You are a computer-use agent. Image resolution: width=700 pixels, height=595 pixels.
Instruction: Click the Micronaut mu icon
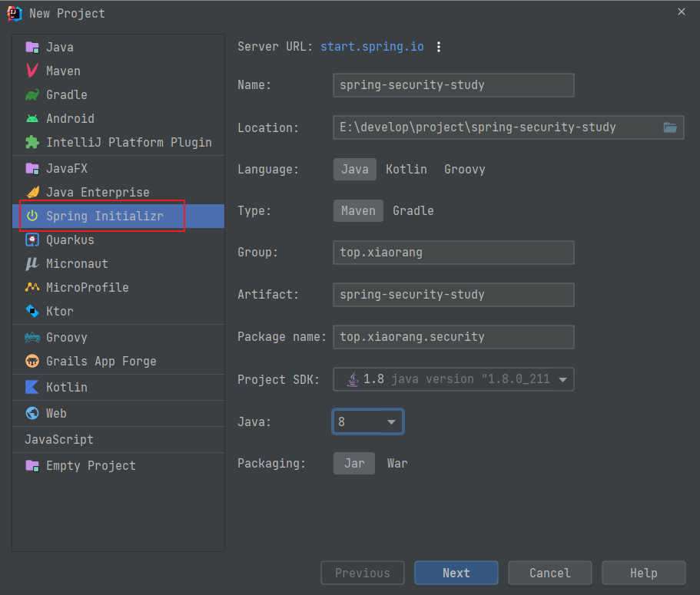point(32,263)
